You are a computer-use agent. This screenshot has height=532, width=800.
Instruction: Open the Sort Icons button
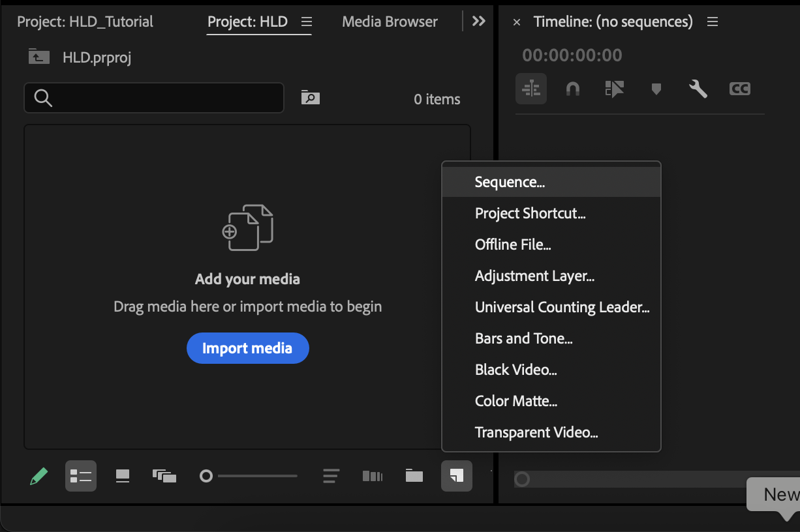331,476
